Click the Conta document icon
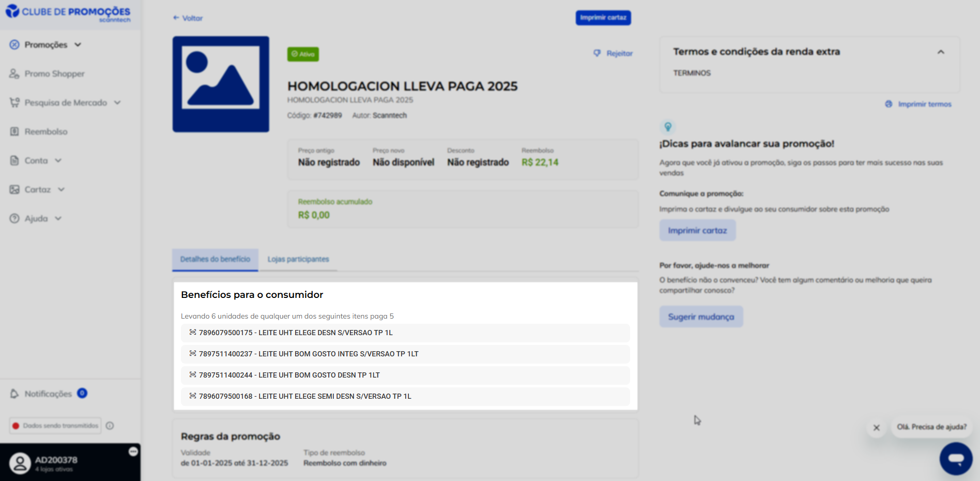This screenshot has height=481, width=980. click(x=14, y=160)
